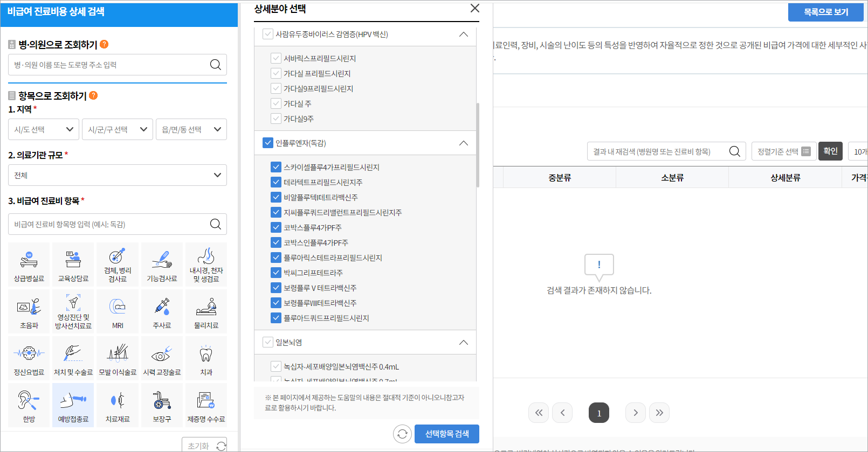The height and width of the screenshot is (452, 868).
Task: Select the 예방접종료 category icon
Action: click(x=73, y=405)
